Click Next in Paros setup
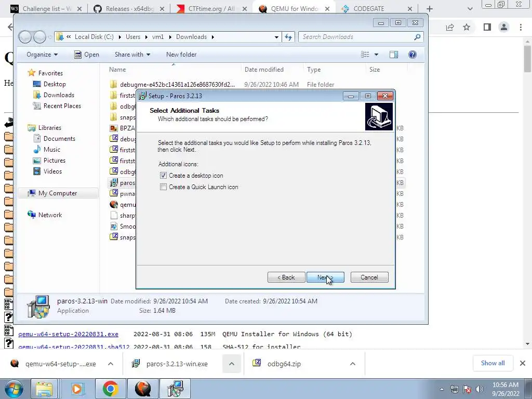 click(325, 277)
